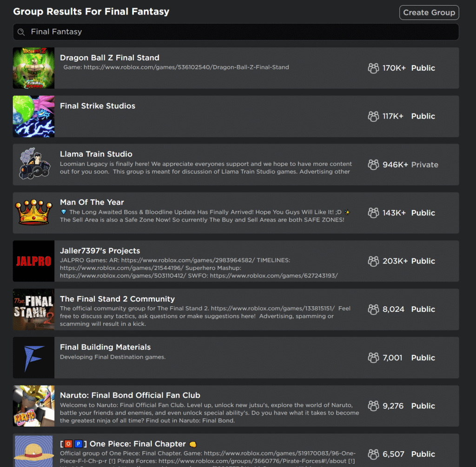Click members icon beside 203K+

click(373, 262)
